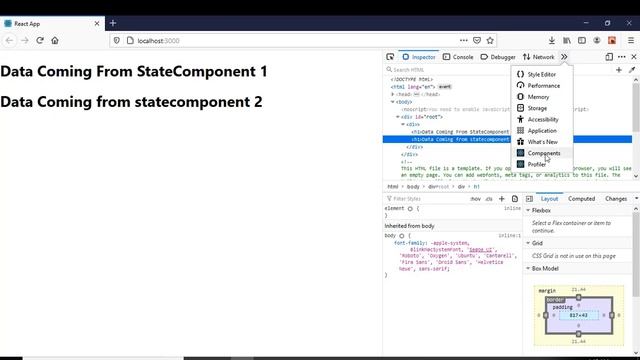This screenshot has height=360, width=640.
Task: Open What's New from the tools menu
Action: tap(542, 142)
